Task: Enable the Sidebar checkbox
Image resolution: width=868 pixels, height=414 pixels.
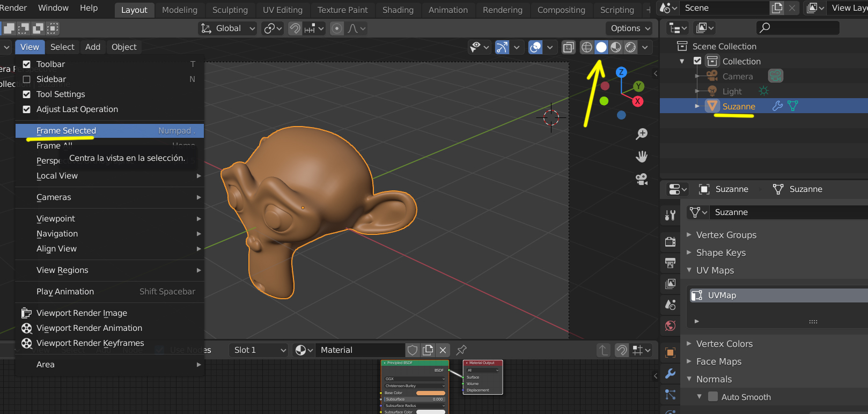Action: (27, 79)
